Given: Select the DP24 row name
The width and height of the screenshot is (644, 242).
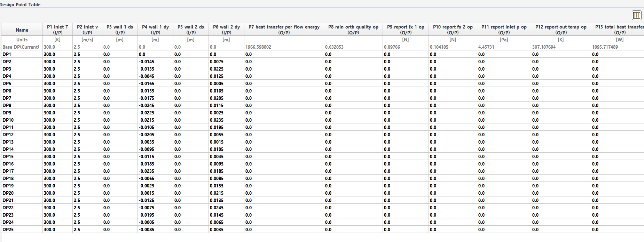Looking at the screenshot, I should pyautogui.click(x=8, y=222).
